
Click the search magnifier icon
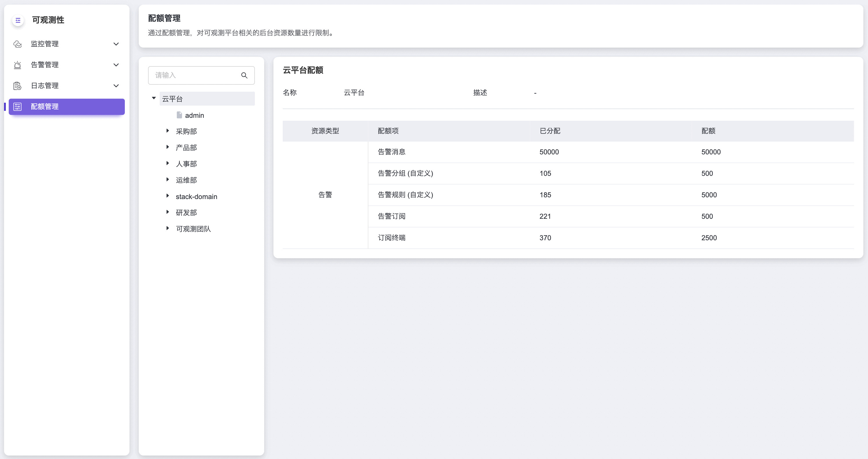244,75
